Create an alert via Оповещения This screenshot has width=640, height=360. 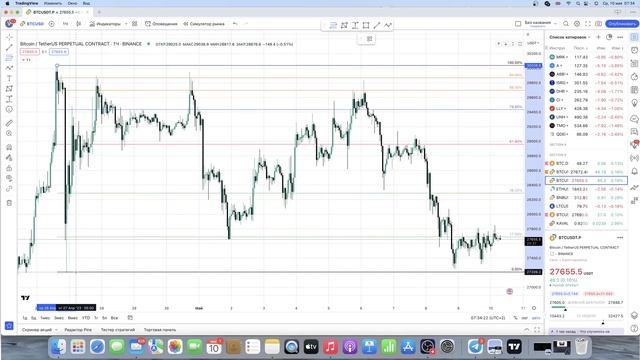(x=161, y=24)
